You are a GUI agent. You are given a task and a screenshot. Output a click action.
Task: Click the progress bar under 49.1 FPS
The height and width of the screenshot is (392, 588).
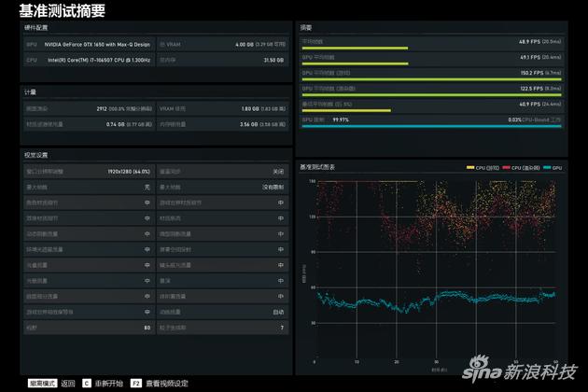pyautogui.click(x=355, y=63)
